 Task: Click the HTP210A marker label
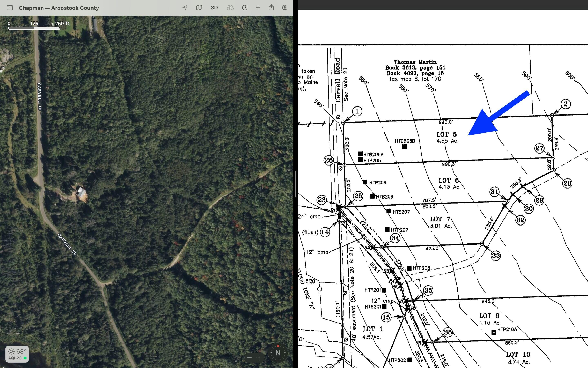[507, 329]
